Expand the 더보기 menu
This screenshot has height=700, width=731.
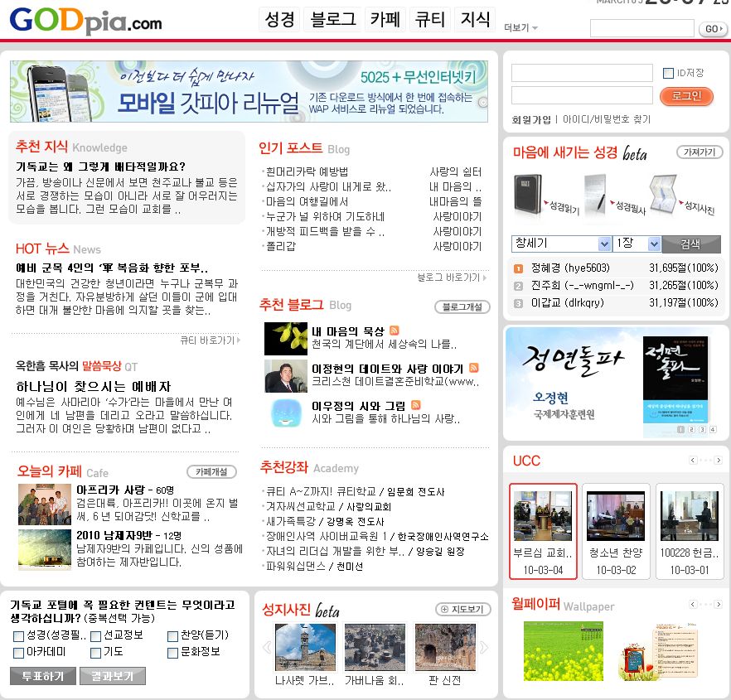(520, 28)
